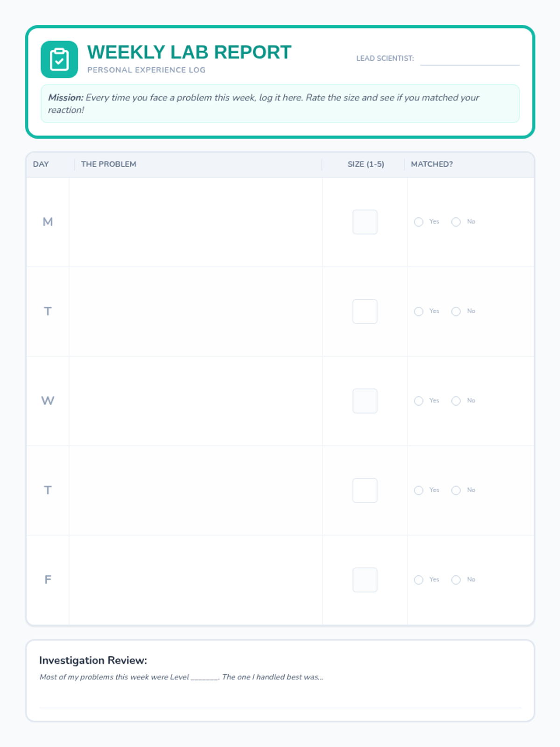This screenshot has width=560, height=747.
Task: Select Yes for Friday's matched reaction
Action: 419,579
